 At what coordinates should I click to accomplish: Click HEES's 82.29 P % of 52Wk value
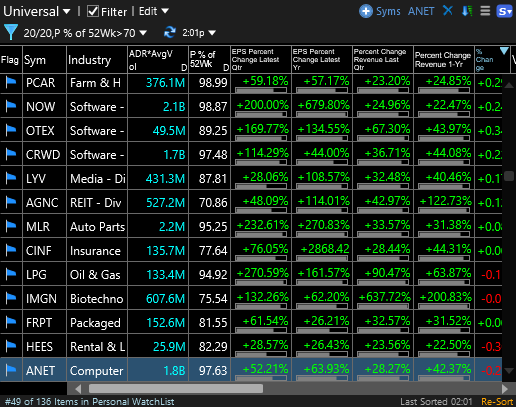pyautogui.click(x=213, y=347)
